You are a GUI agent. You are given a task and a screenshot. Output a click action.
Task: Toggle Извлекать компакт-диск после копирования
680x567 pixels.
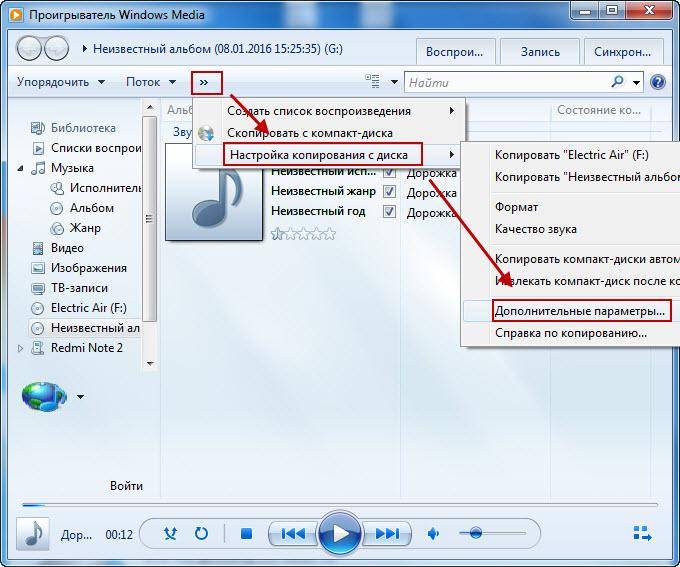tap(572, 281)
